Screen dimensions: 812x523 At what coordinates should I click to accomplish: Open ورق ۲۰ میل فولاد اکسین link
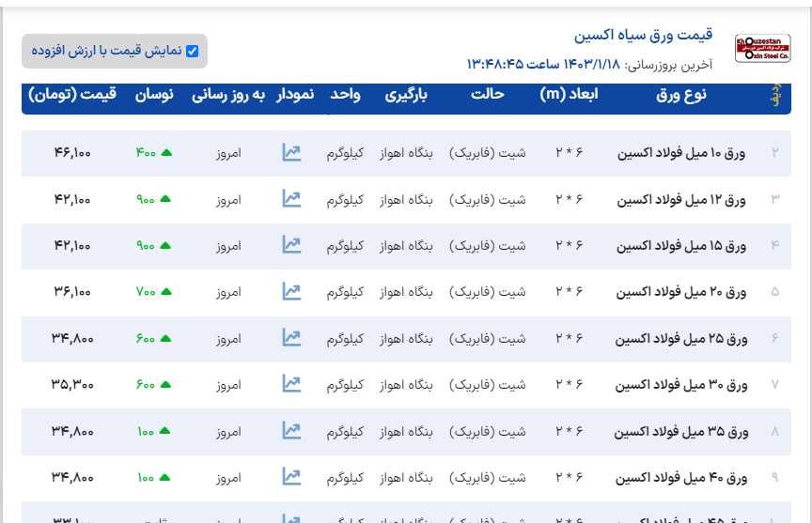tap(681, 292)
